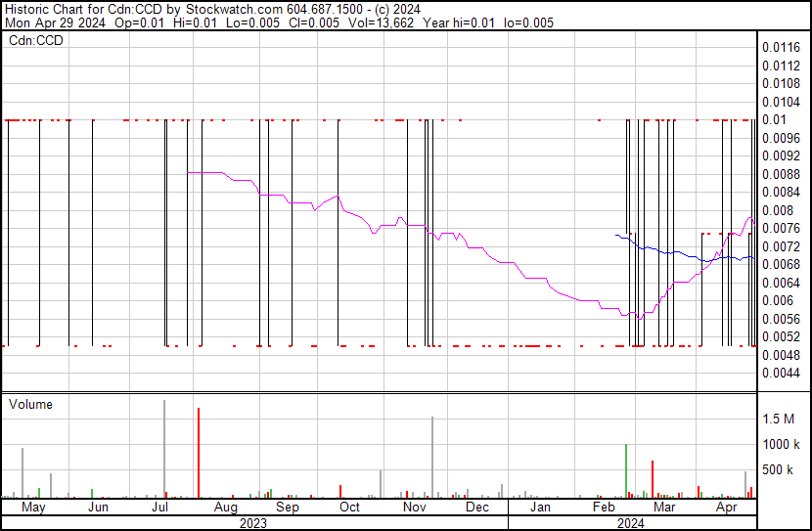Click the 2023 year label
Image resolution: width=812 pixels, height=531 pixels.
coord(253,523)
